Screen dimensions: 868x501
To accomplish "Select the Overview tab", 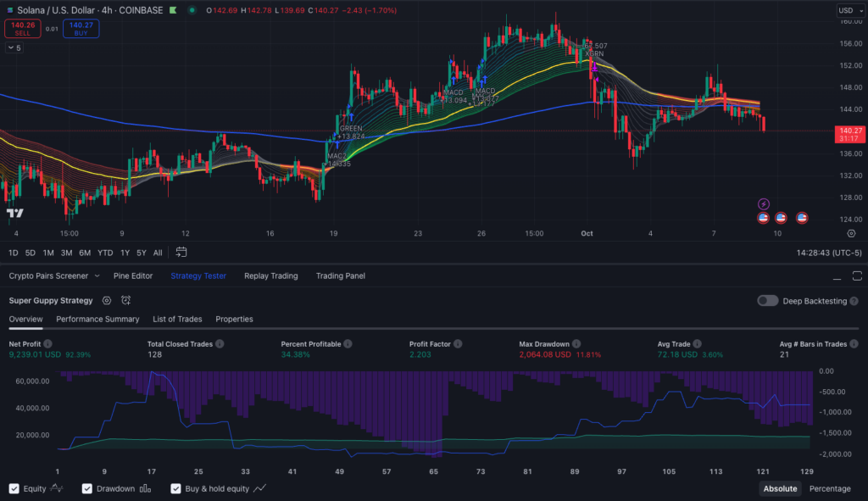I will click(25, 319).
